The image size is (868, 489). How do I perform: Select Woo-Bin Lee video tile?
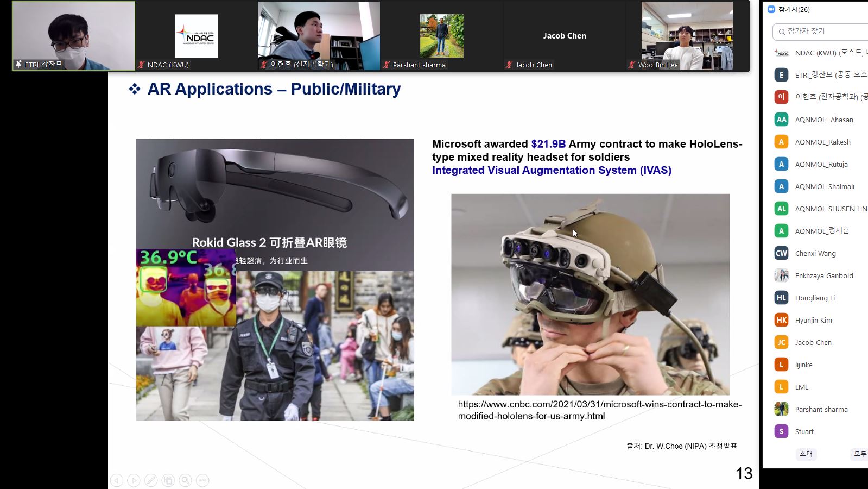pos(687,36)
